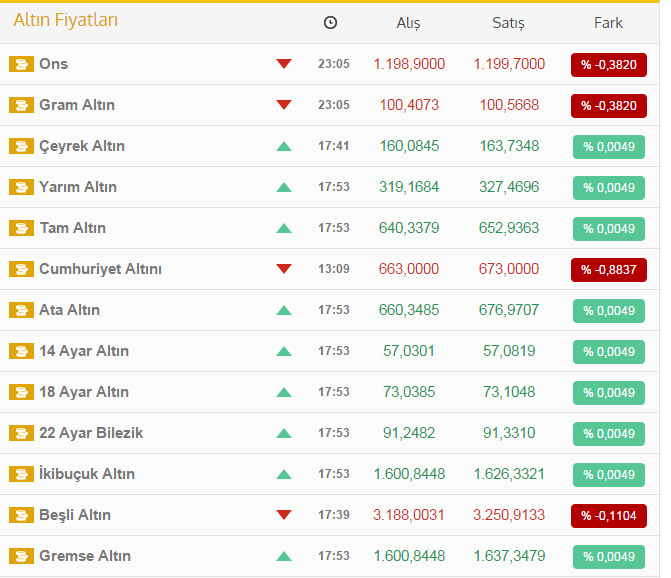Click the gold icon beside Ons
This screenshot has width=671, height=578.
pos(21,64)
